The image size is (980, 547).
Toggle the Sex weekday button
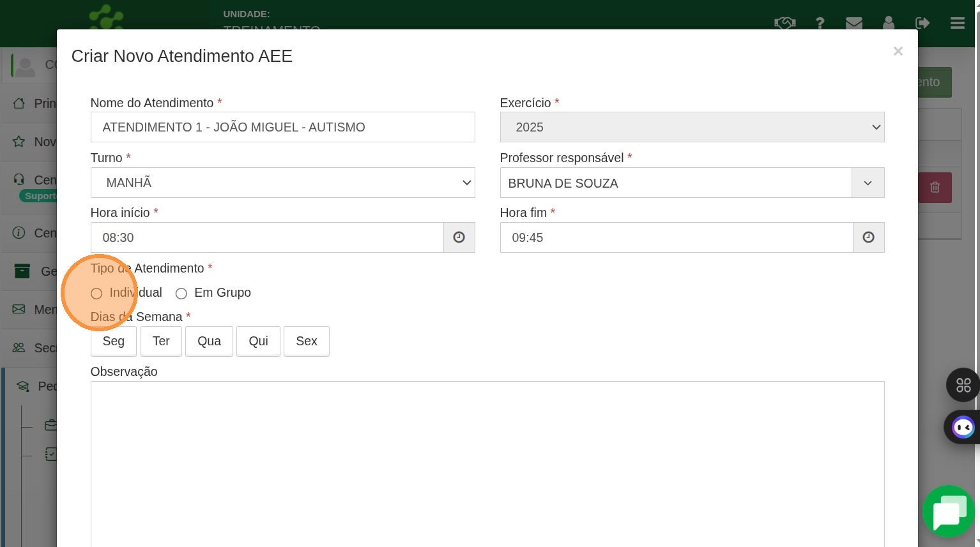306,341
